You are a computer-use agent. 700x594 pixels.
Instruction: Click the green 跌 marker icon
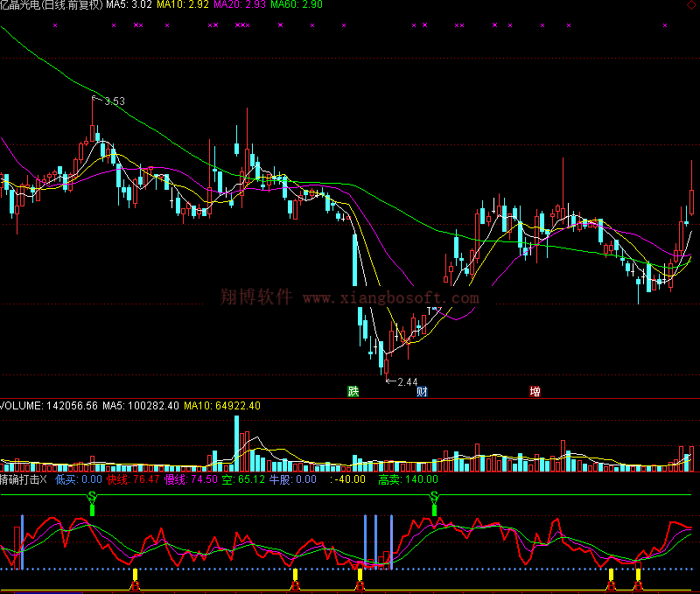click(x=353, y=391)
